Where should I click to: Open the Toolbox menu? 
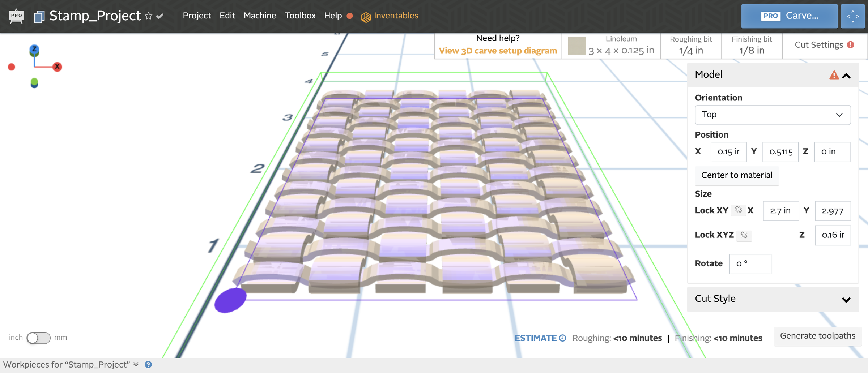click(300, 16)
